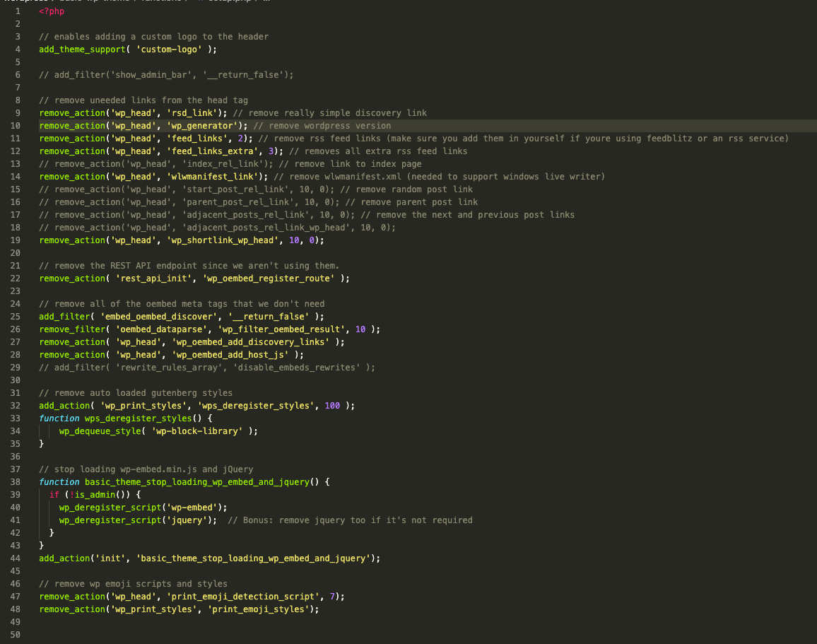This screenshot has height=644, width=817.
Task: Click the commented 'show_admin_bar' filter line
Action: coord(166,75)
